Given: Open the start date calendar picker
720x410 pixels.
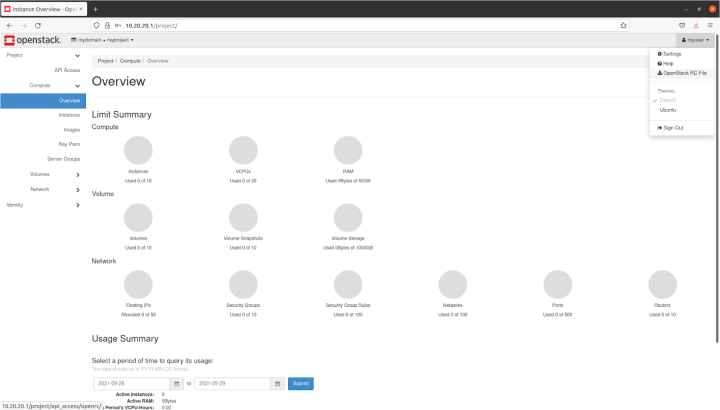Looking at the screenshot, I should 176,384.
